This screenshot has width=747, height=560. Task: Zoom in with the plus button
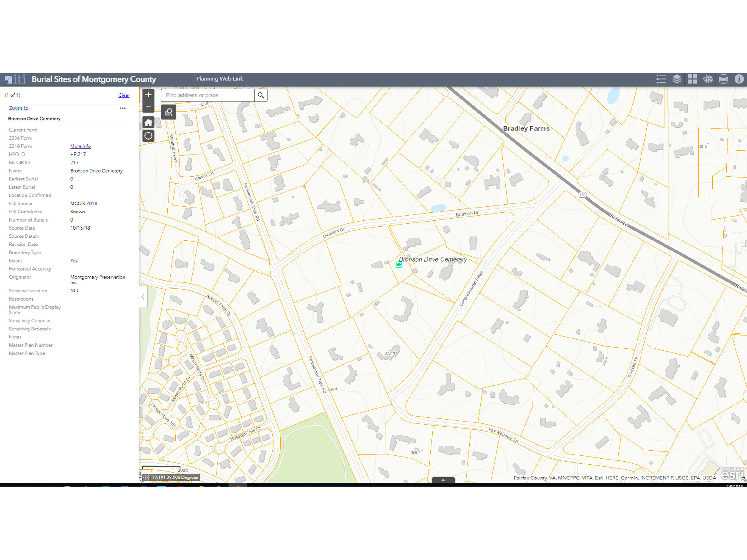point(148,95)
